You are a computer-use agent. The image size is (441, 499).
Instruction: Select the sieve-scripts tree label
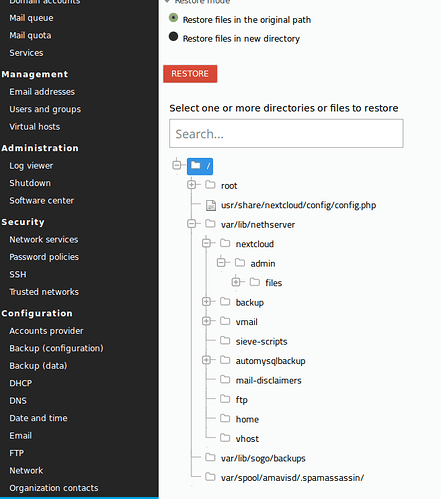tap(261, 342)
